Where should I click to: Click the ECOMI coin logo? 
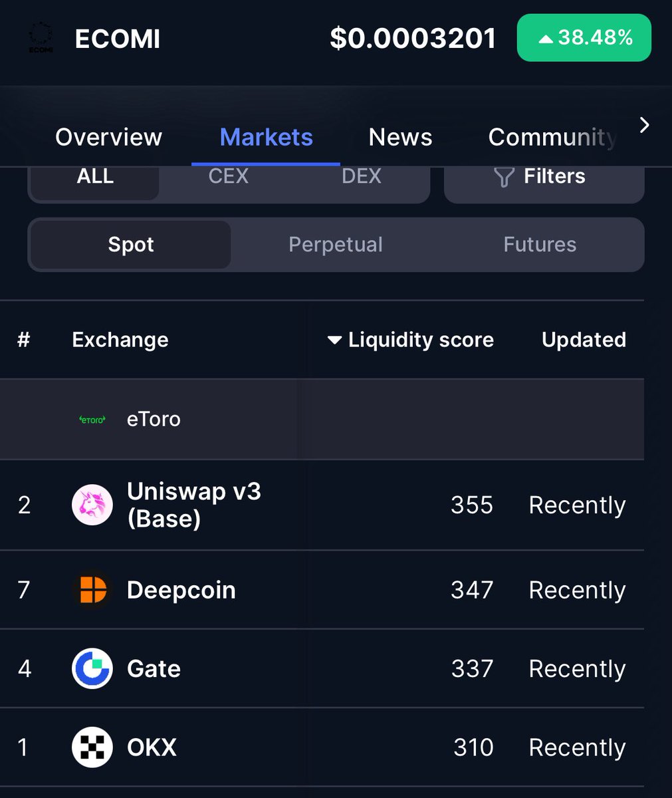coord(41,37)
